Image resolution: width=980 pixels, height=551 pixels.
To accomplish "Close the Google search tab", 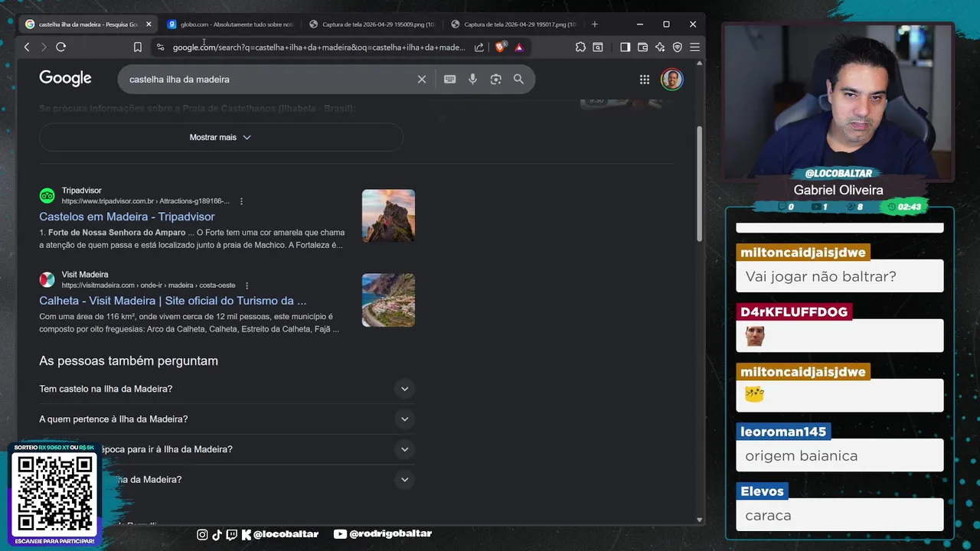I will 149,24.
